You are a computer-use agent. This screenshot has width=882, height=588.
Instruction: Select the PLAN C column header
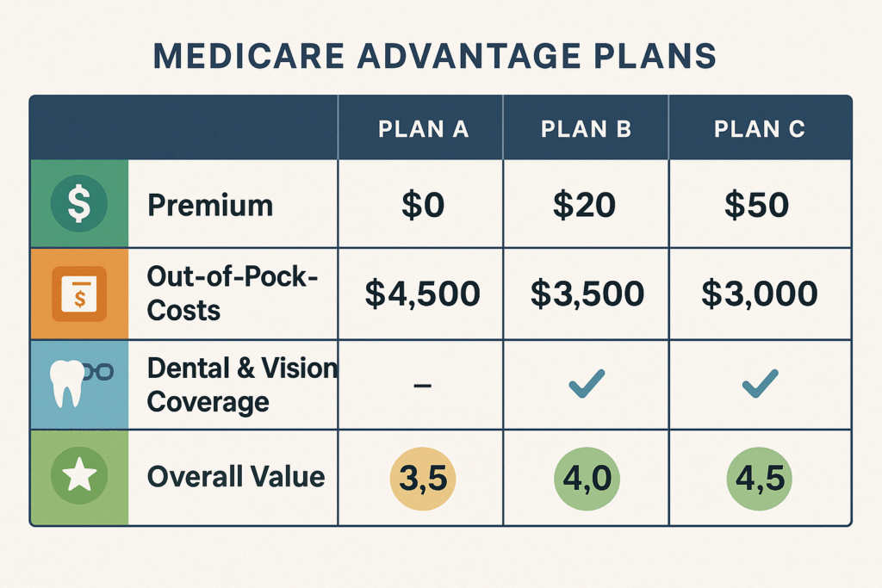760,129
